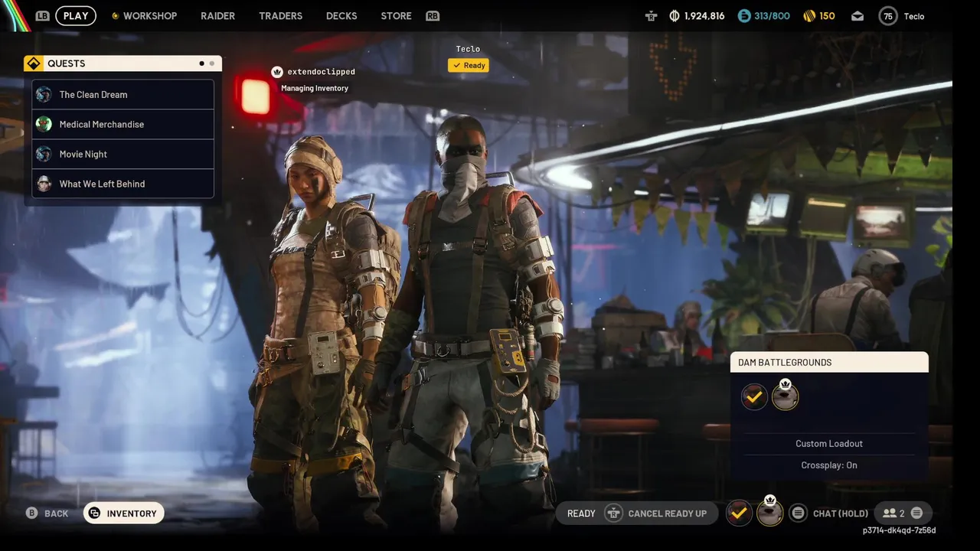Click the blue currency icon beside 313/800
This screenshot has height=551, width=980.
click(744, 15)
